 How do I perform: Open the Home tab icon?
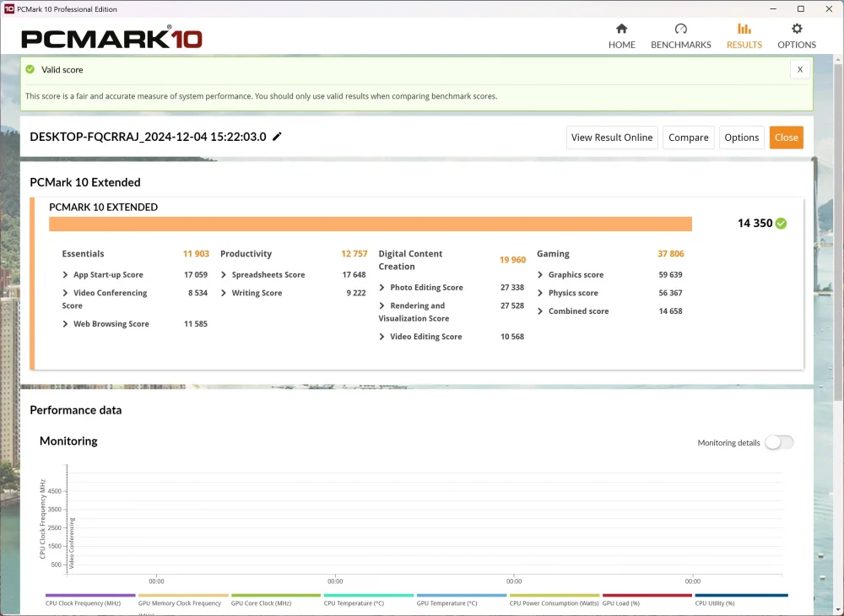pos(622,29)
